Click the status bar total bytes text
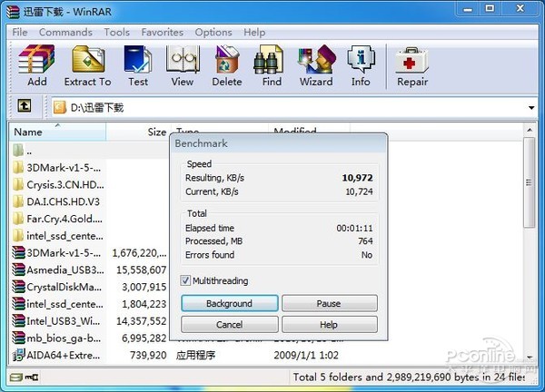Viewport: 545px width, 392px height. 409,377
